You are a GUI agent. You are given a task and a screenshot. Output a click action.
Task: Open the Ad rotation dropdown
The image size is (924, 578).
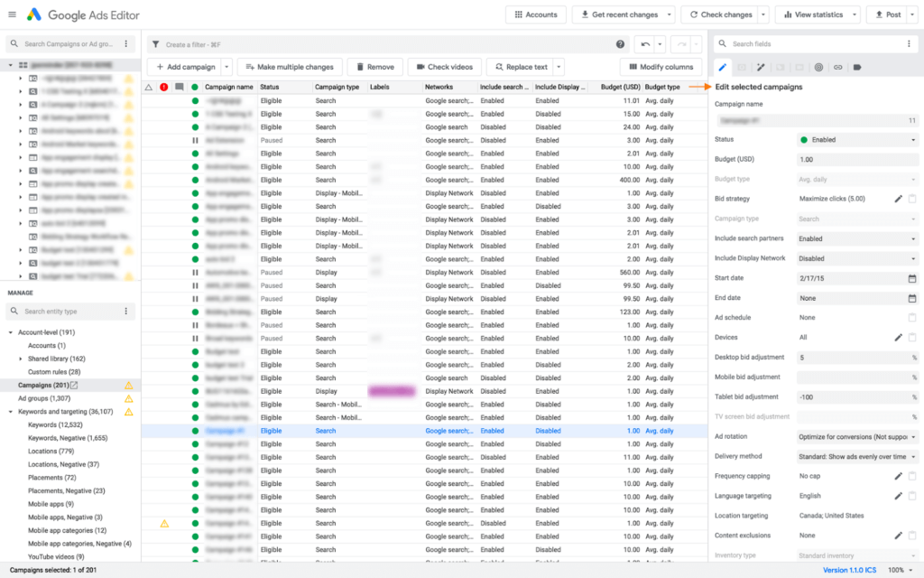pos(857,437)
